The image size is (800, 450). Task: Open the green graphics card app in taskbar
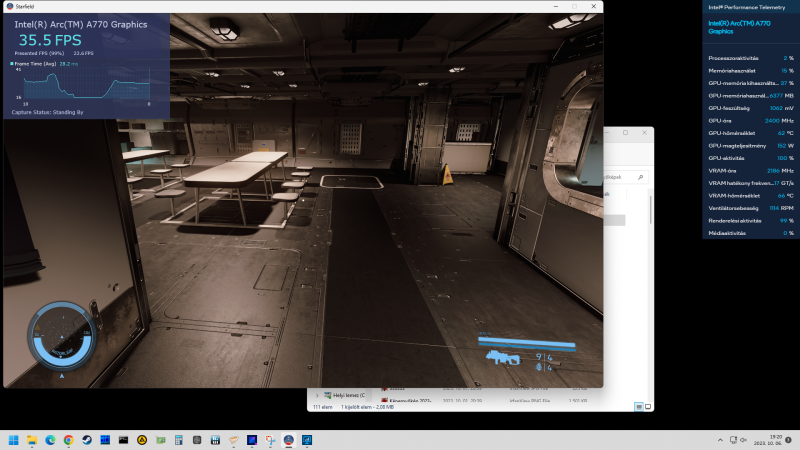coord(161,440)
